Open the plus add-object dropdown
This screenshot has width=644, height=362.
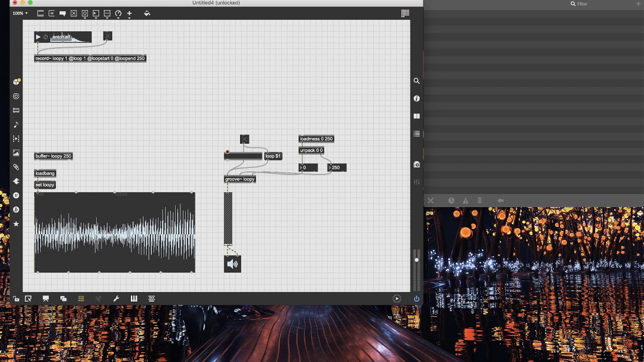[x=129, y=14]
